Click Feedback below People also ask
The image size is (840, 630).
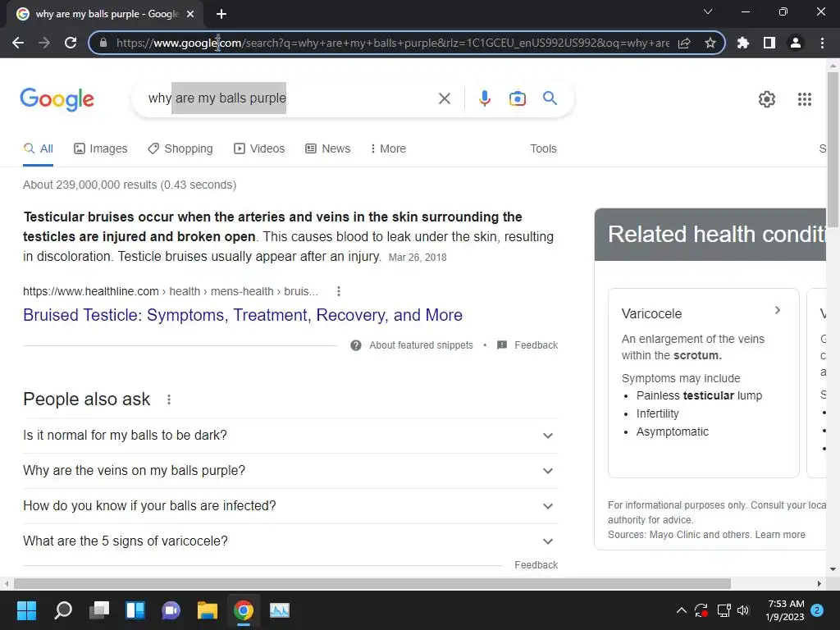pos(536,565)
